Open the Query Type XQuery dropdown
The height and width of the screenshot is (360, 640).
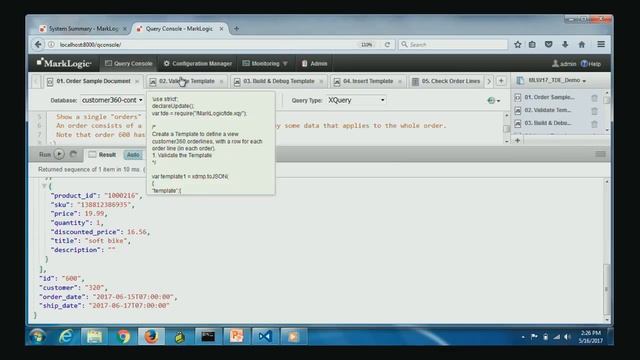356,100
